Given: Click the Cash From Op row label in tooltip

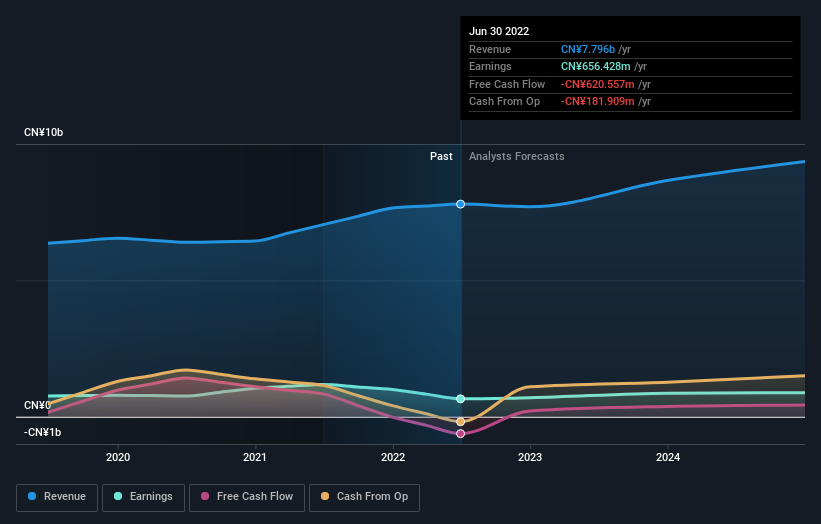Looking at the screenshot, I should tap(504, 102).
